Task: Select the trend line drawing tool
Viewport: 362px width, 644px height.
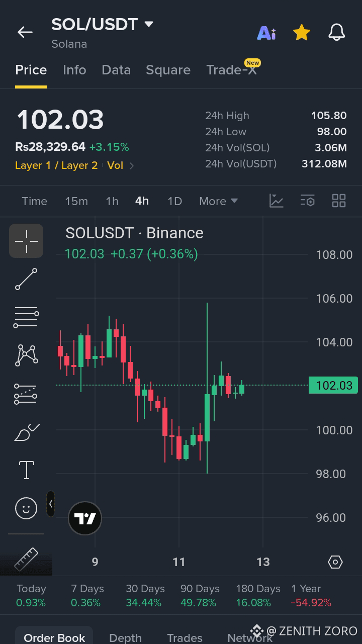Action: click(x=26, y=279)
